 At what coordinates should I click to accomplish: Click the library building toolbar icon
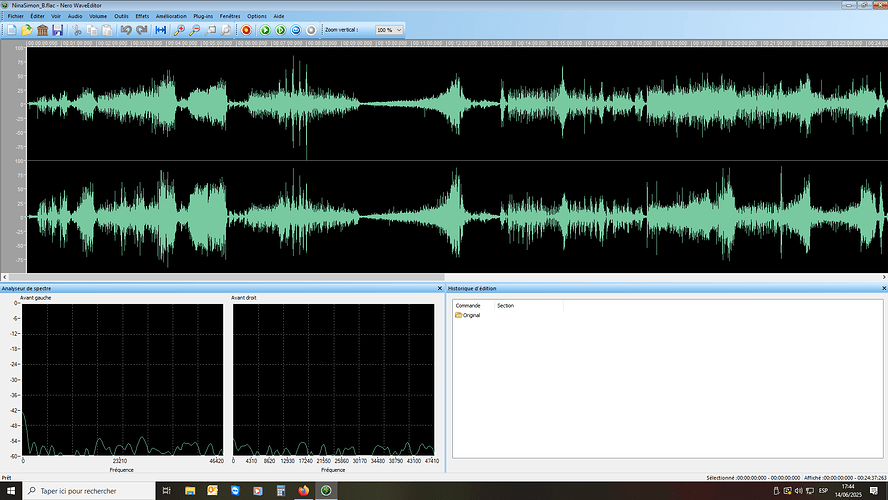[42, 30]
